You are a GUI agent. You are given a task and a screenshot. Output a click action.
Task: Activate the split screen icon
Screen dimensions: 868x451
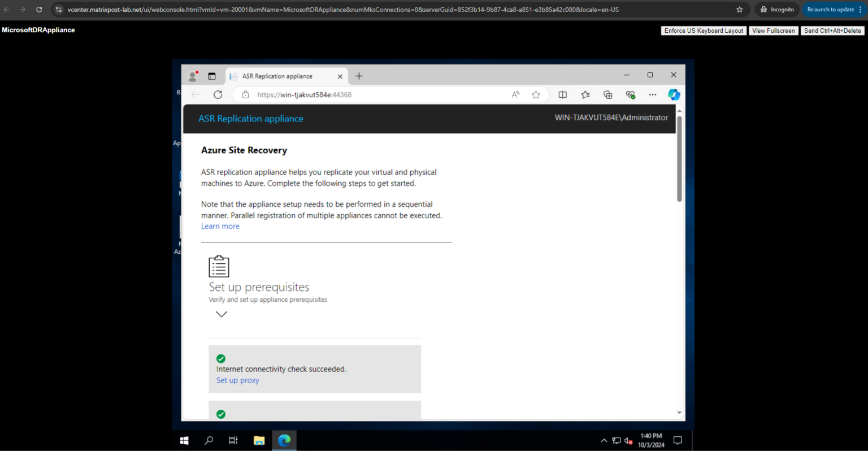point(562,94)
